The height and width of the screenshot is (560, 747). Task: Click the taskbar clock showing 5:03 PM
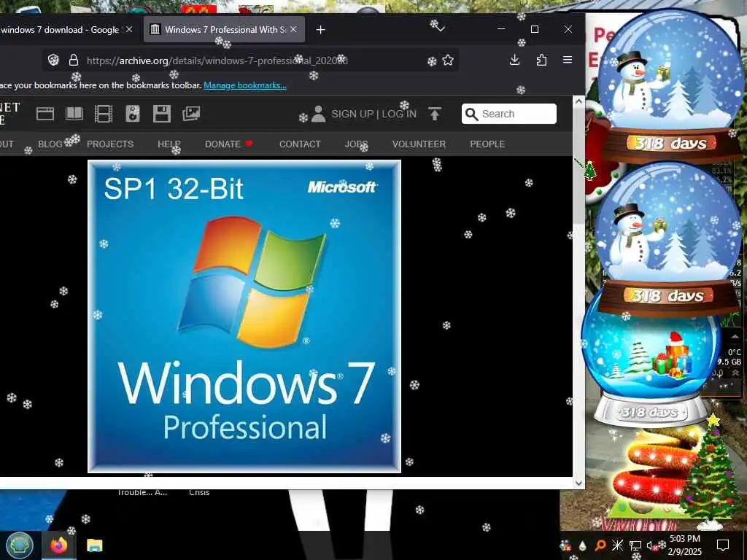(x=685, y=545)
